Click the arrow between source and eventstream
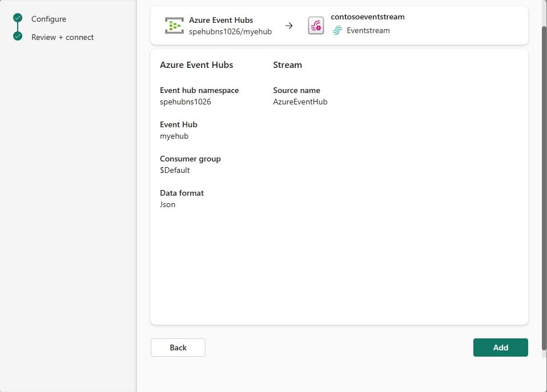Image resolution: width=547 pixels, height=392 pixels. 289,26
